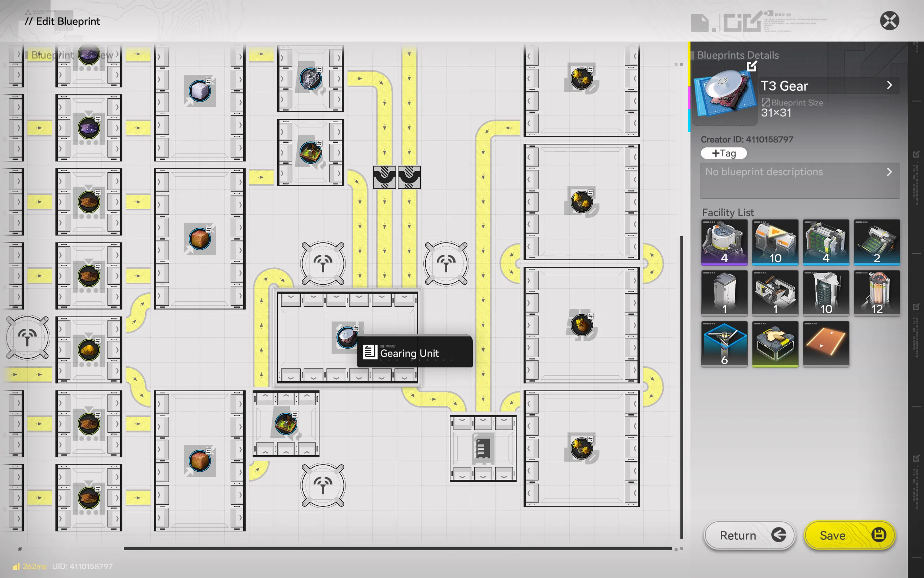Click the Creator ID: 4110158797 text
Image resolution: width=924 pixels, height=578 pixels.
[746, 139]
